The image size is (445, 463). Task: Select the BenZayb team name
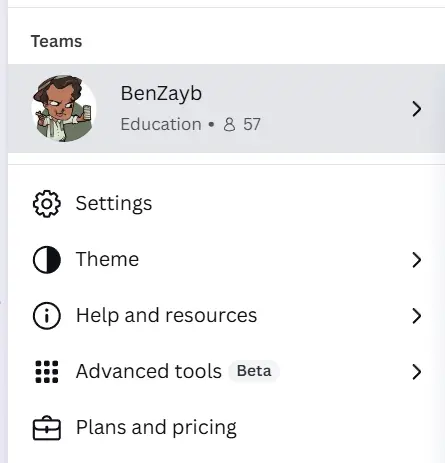[x=161, y=93]
